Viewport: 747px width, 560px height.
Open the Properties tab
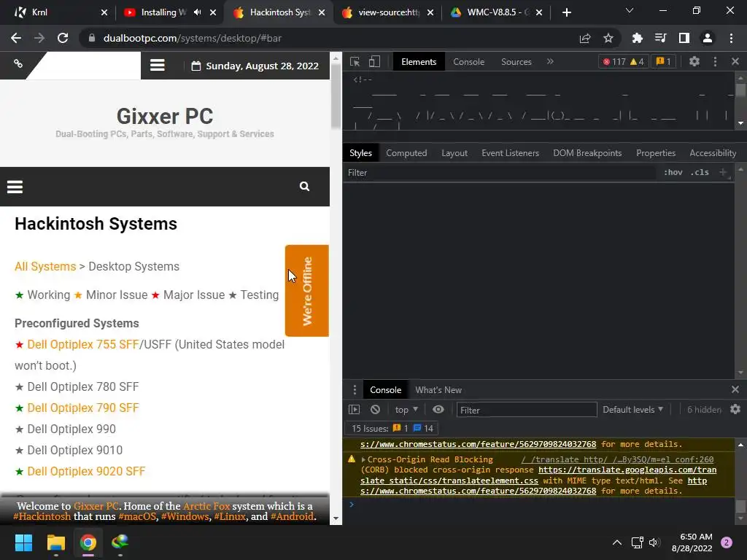coord(656,153)
